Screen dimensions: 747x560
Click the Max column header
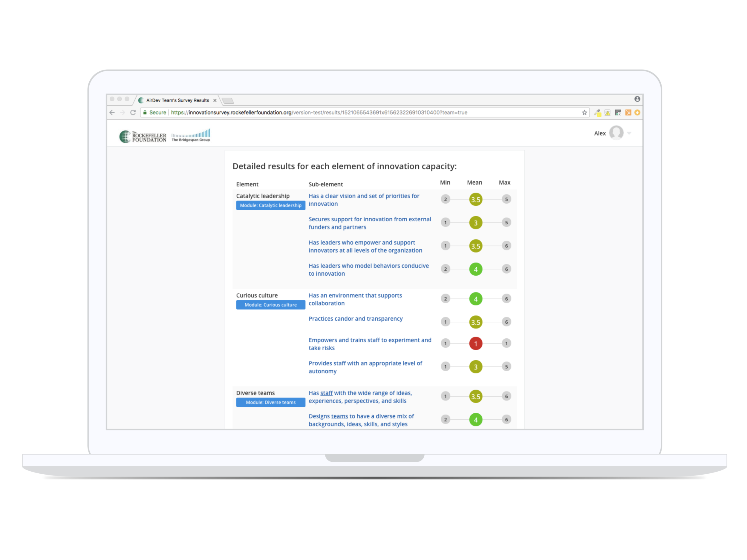click(x=505, y=182)
